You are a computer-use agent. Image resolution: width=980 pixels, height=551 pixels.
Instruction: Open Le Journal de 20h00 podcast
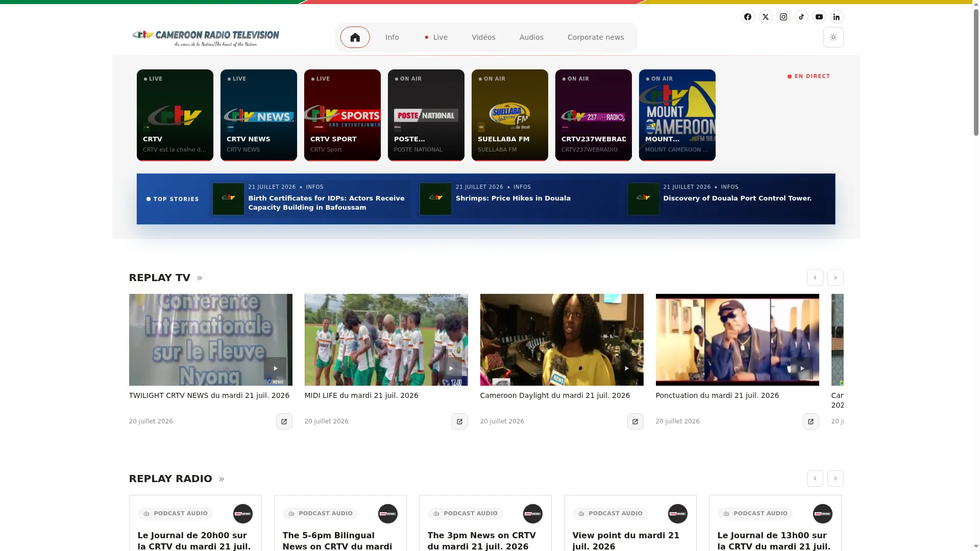tap(194, 541)
